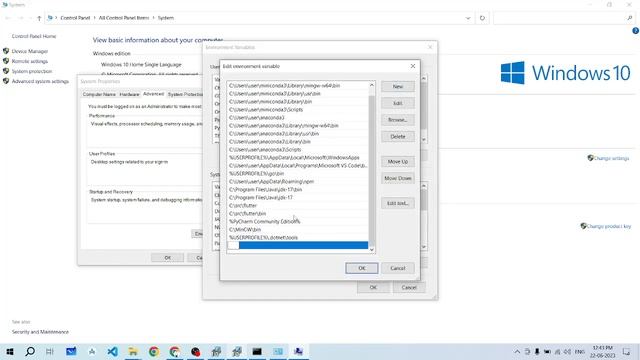Close the Edit environment variable dialog
This screenshot has height=360, width=640.
[413, 66]
